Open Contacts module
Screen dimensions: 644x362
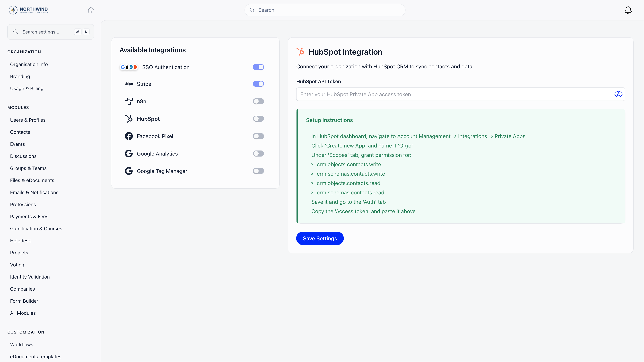(20, 132)
